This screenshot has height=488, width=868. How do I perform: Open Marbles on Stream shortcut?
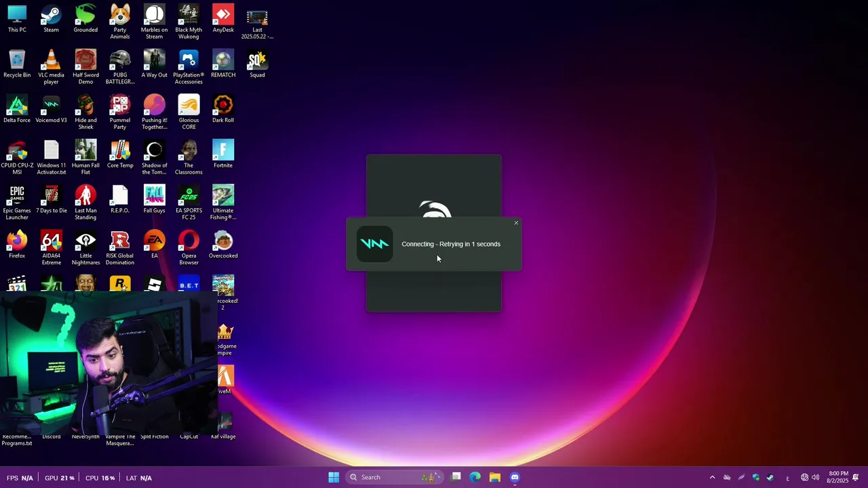pyautogui.click(x=154, y=22)
